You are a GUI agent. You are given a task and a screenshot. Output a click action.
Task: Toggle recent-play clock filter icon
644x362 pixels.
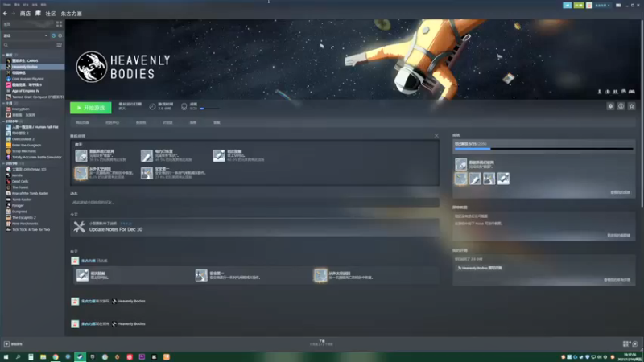[x=53, y=35]
